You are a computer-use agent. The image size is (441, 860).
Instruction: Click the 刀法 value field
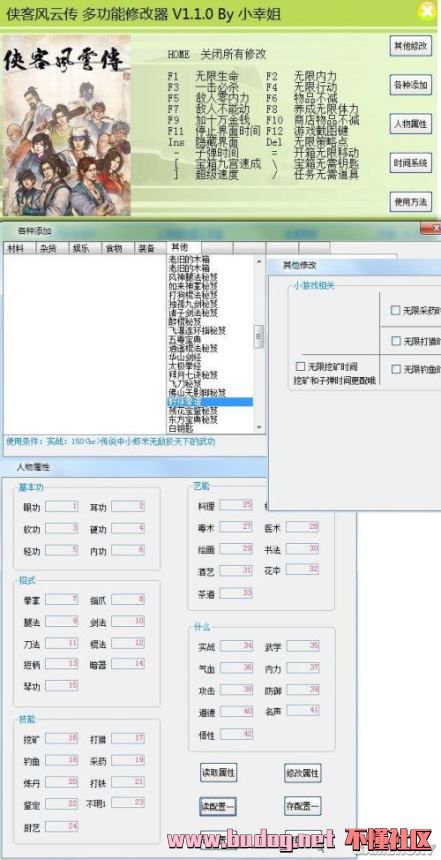pos(61,643)
